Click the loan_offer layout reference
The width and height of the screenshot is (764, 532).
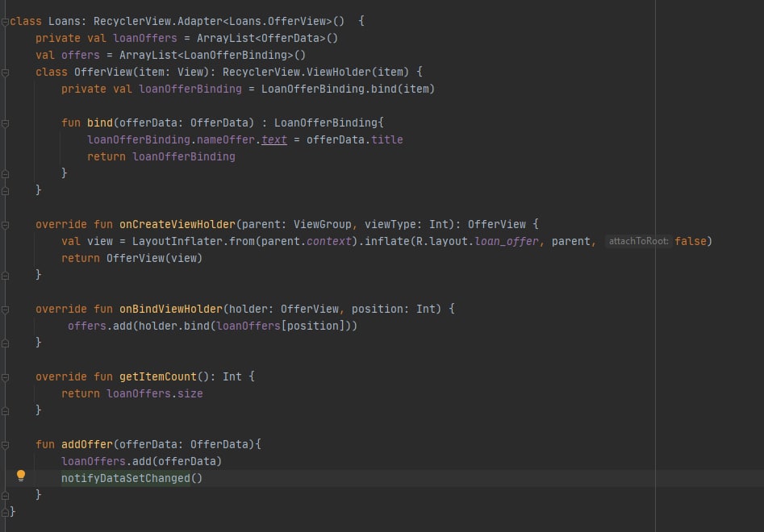(507, 241)
